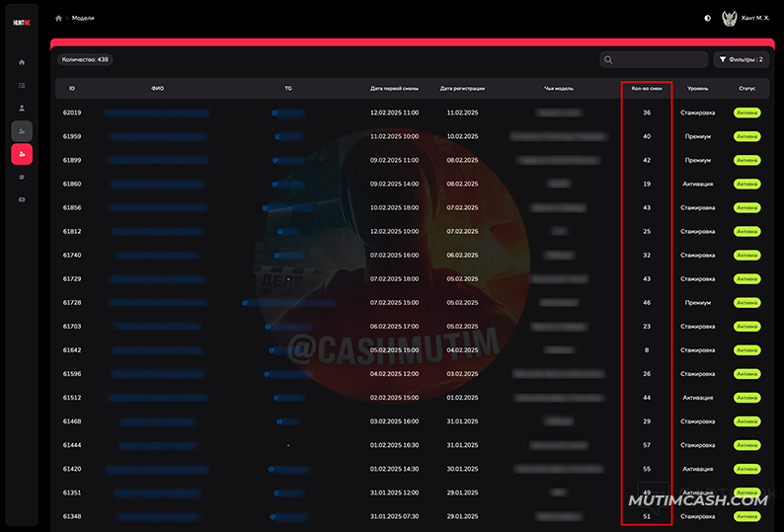Open the Фильтры : 2 filter dropdown
Image resolution: width=784 pixels, height=532 pixels.
[x=741, y=59]
